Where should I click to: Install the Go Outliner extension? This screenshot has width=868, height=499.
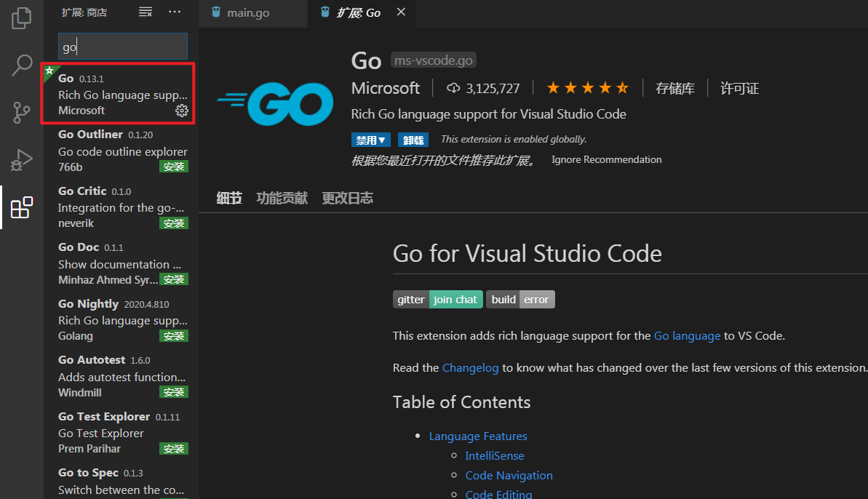point(174,167)
